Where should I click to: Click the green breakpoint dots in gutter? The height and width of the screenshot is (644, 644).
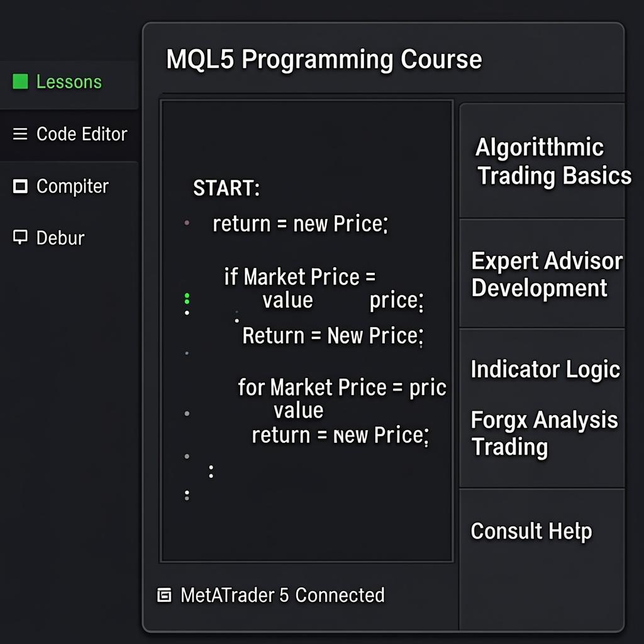pyautogui.click(x=187, y=298)
